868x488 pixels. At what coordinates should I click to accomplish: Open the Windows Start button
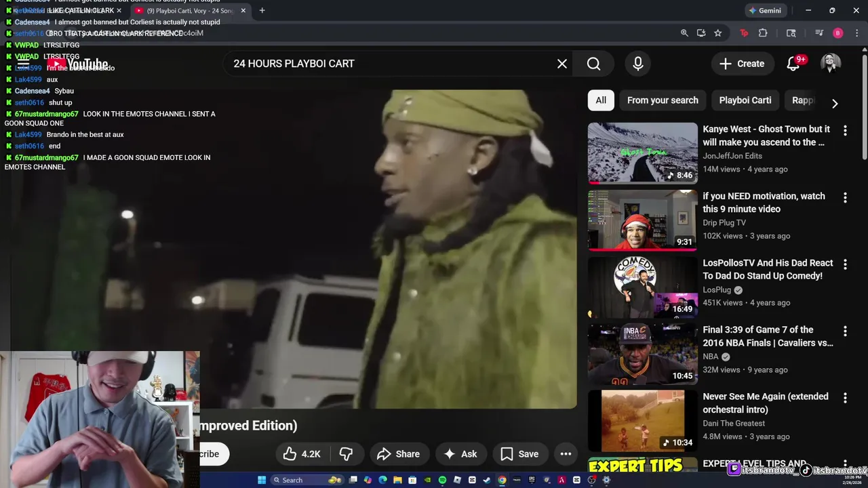point(262,480)
